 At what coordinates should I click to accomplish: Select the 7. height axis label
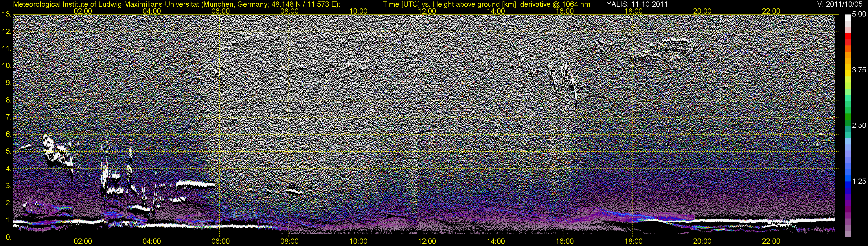pyautogui.click(x=8, y=117)
